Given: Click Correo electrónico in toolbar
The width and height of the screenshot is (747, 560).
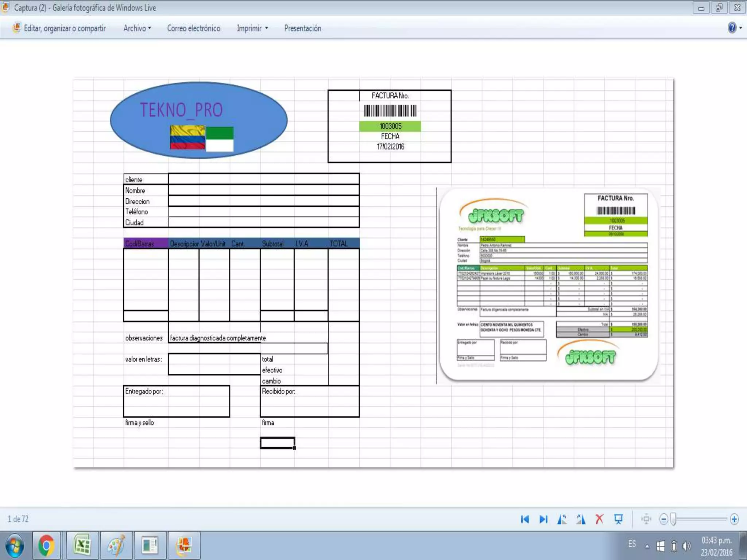Looking at the screenshot, I should click(193, 28).
